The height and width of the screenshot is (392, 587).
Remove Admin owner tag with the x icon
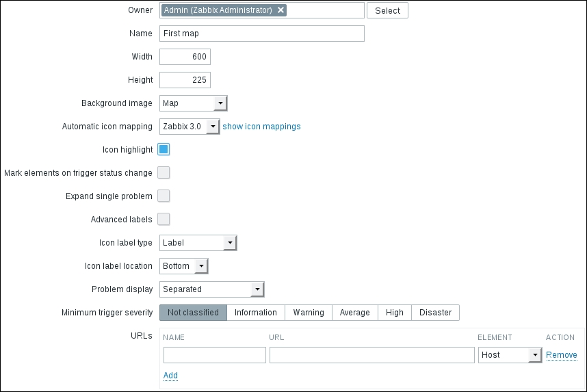pyautogui.click(x=281, y=10)
